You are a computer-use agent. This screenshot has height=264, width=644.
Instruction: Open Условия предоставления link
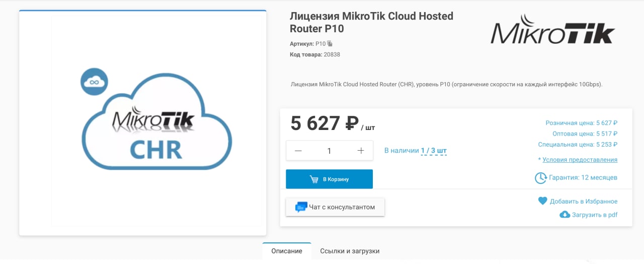[x=580, y=160]
